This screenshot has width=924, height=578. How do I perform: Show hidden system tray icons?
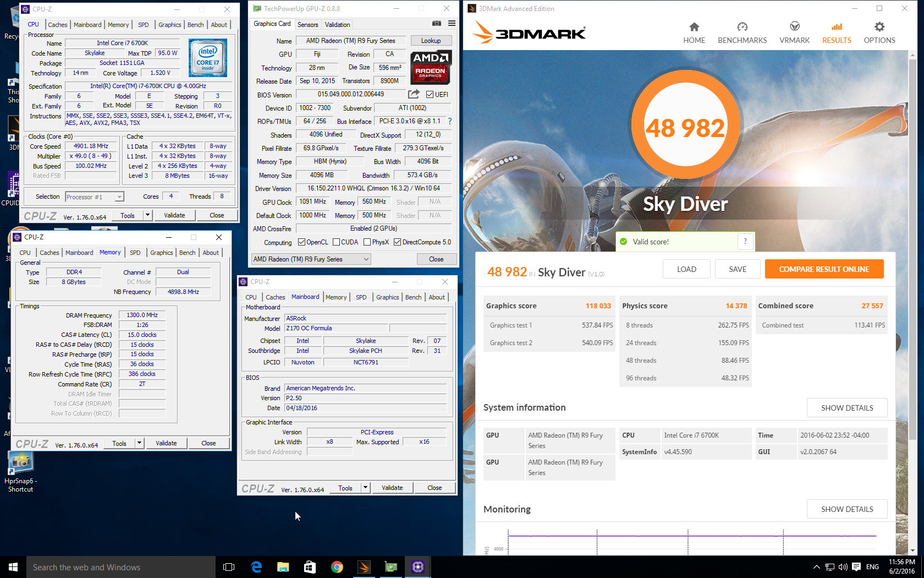click(816, 567)
